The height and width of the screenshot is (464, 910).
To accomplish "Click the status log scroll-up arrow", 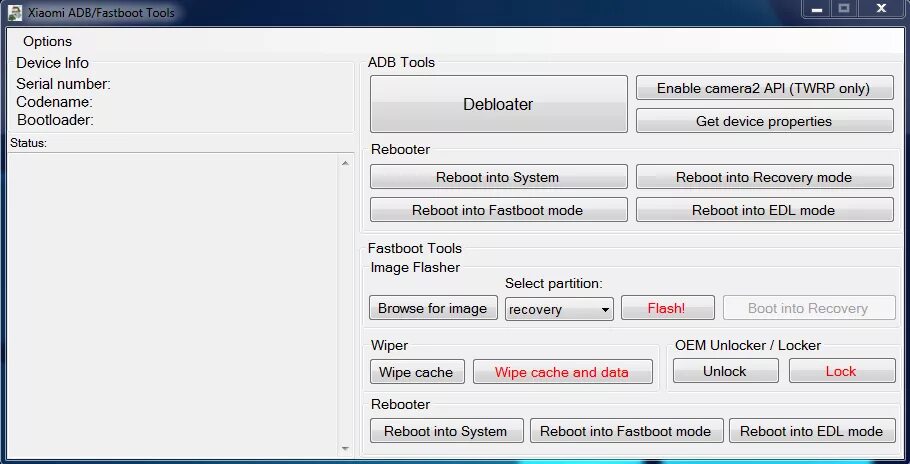I will 345,164.
